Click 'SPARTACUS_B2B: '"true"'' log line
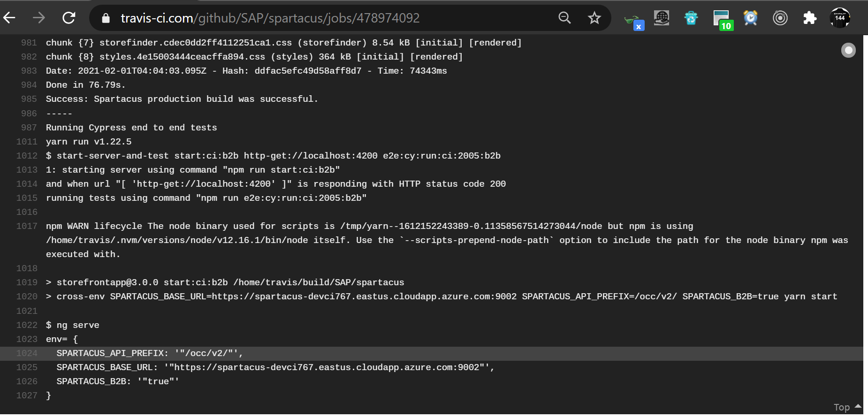The image size is (868, 418). coord(118,381)
